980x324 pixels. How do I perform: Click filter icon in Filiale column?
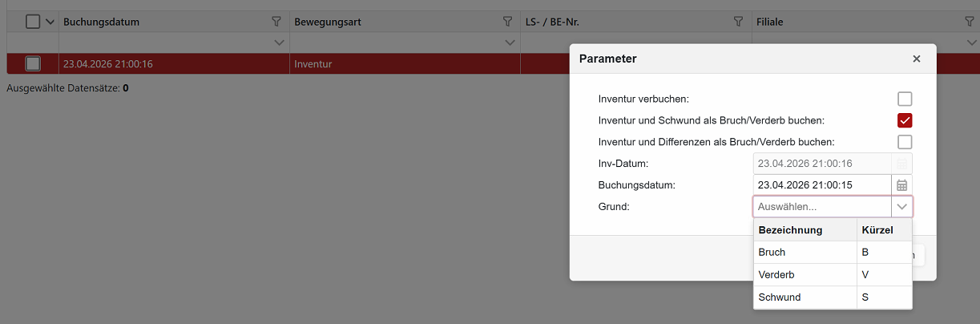point(969,22)
